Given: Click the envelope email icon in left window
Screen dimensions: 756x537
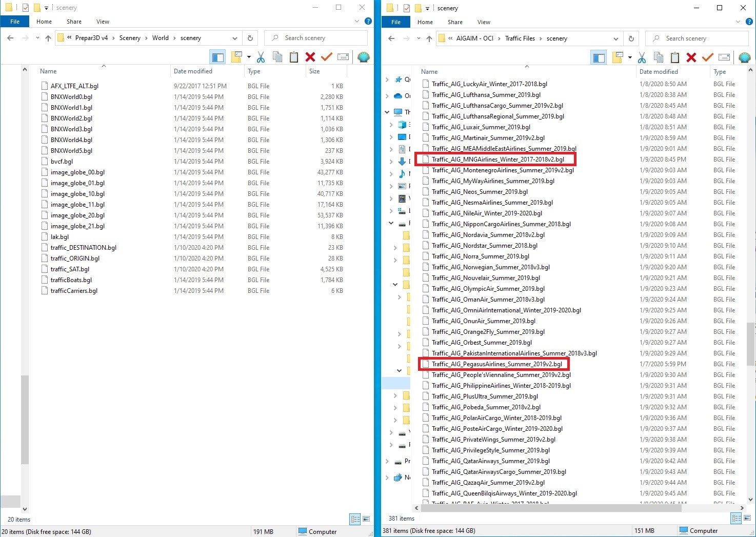Looking at the screenshot, I should (x=343, y=57).
